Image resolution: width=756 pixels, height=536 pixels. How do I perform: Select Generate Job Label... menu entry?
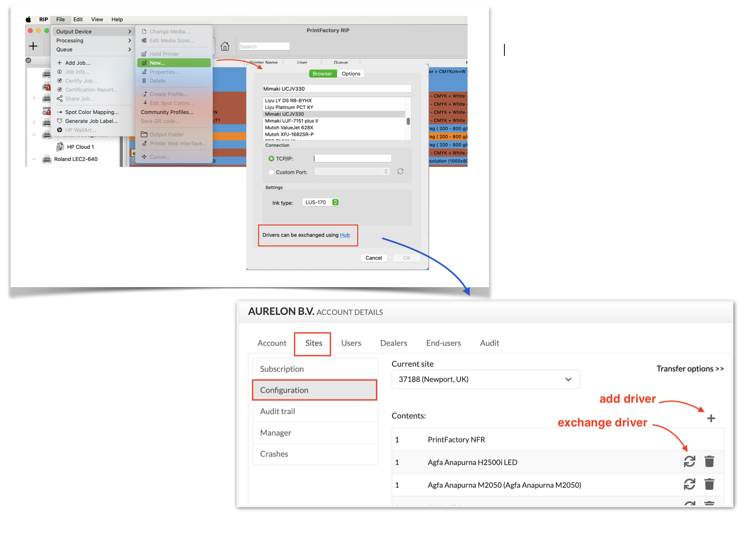pyautogui.click(x=91, y=121)
